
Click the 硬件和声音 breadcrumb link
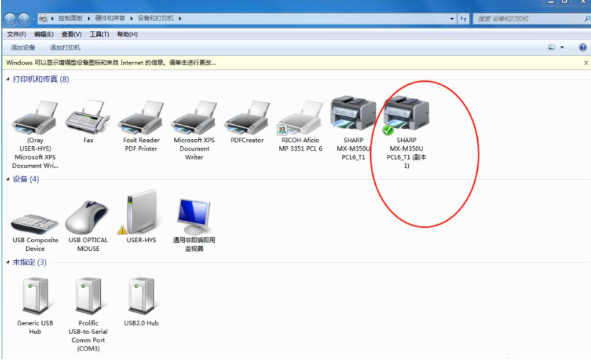click(x=110, y=18)
